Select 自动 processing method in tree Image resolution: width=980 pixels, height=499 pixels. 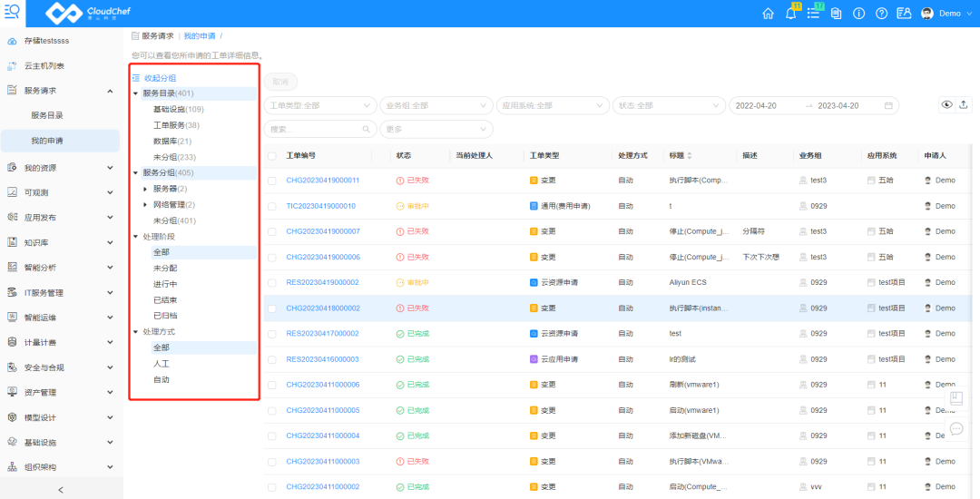162,380
